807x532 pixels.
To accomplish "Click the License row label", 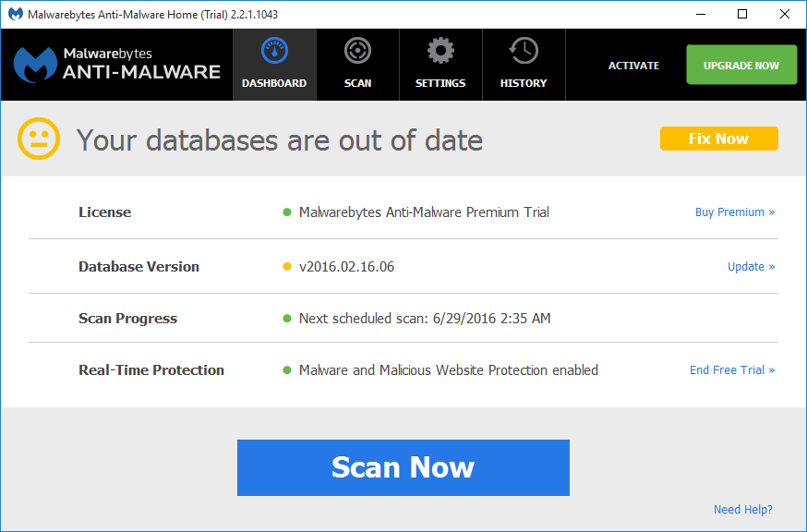I will (105, 212).
